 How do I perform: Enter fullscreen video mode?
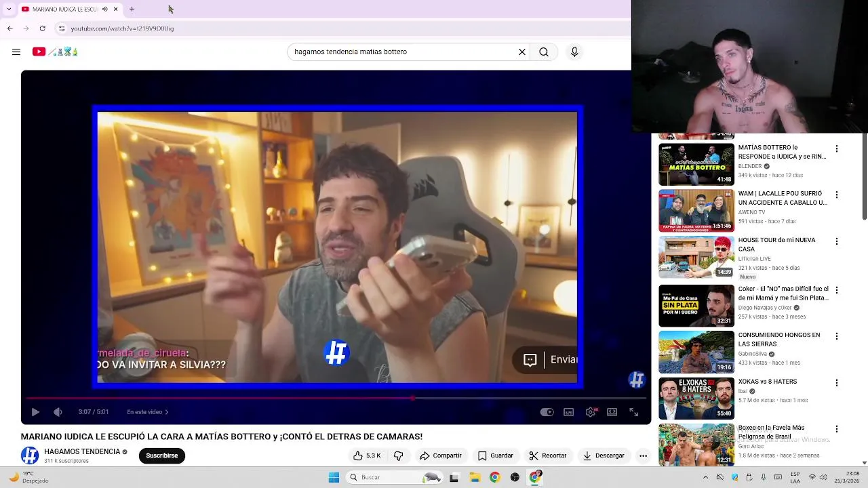tap(633, 412)
